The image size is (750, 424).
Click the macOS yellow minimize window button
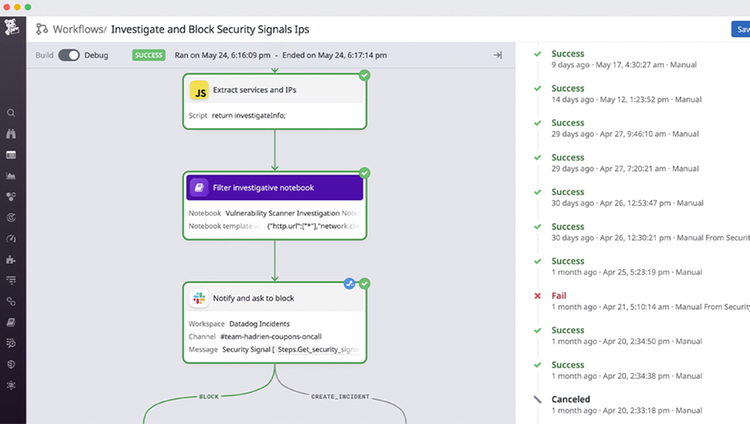click(17, 7)
